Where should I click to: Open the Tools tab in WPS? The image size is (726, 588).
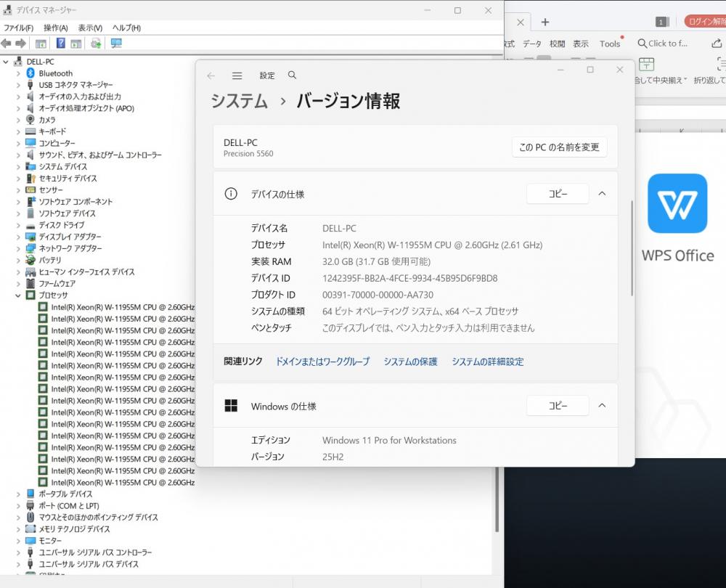(x=610, y=44)
